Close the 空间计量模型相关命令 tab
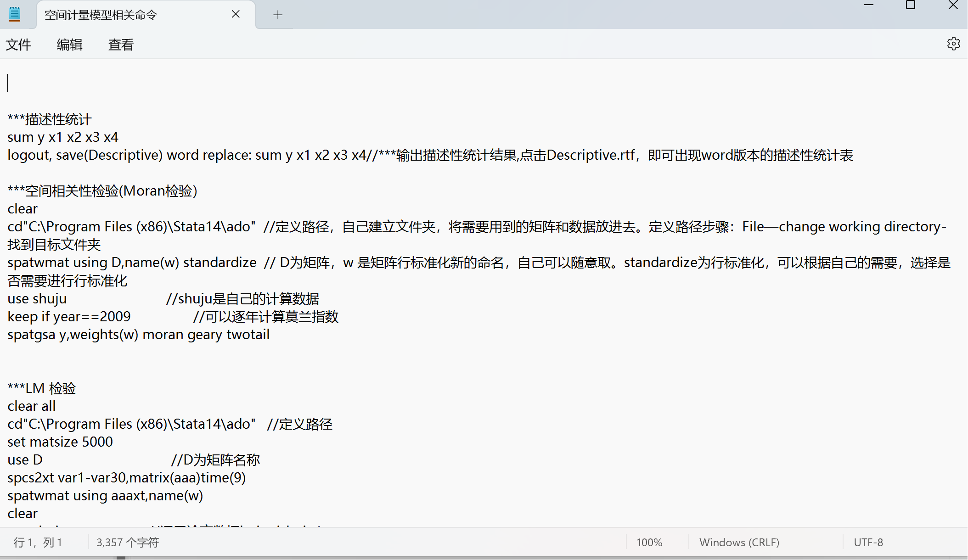Screen dimensions: 968x560 [236, 14]
